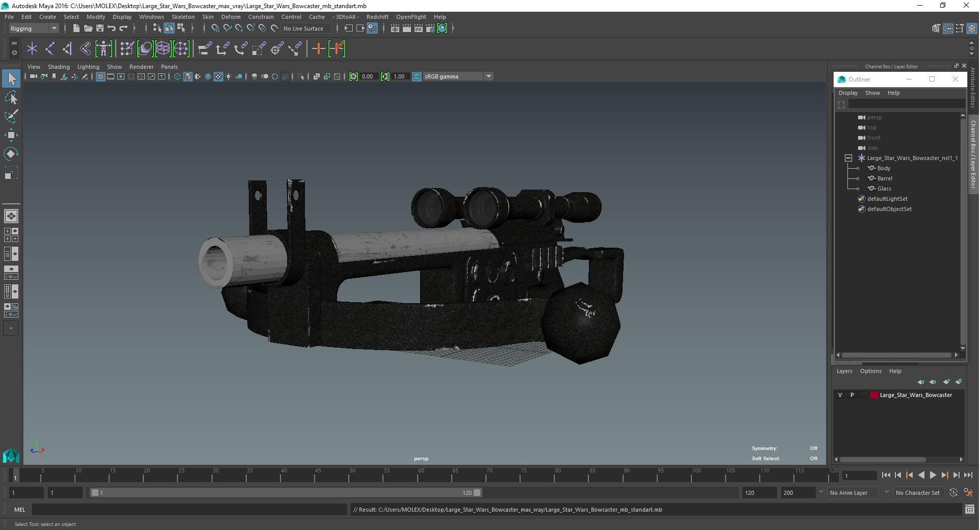Viewport: 980px width, 530px height.
Task: Click the Parent Constraint shelf icon
Action: (x=204, y=49)
